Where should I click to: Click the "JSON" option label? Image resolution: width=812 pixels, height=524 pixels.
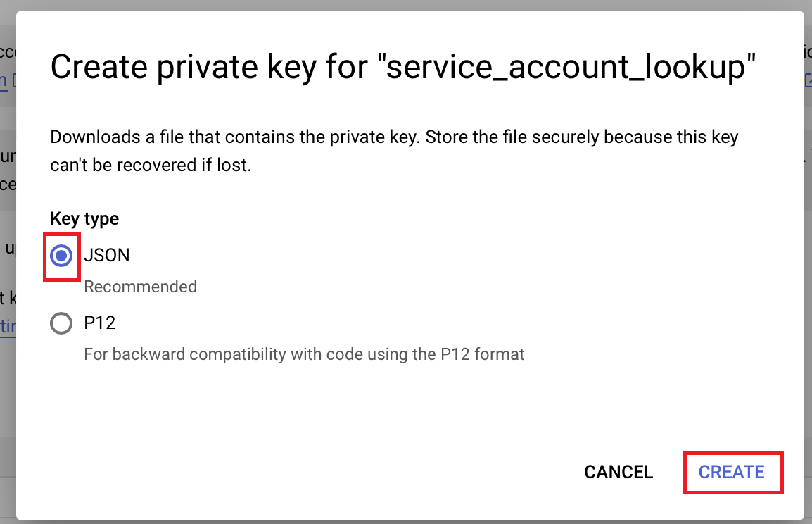[107, 255]
